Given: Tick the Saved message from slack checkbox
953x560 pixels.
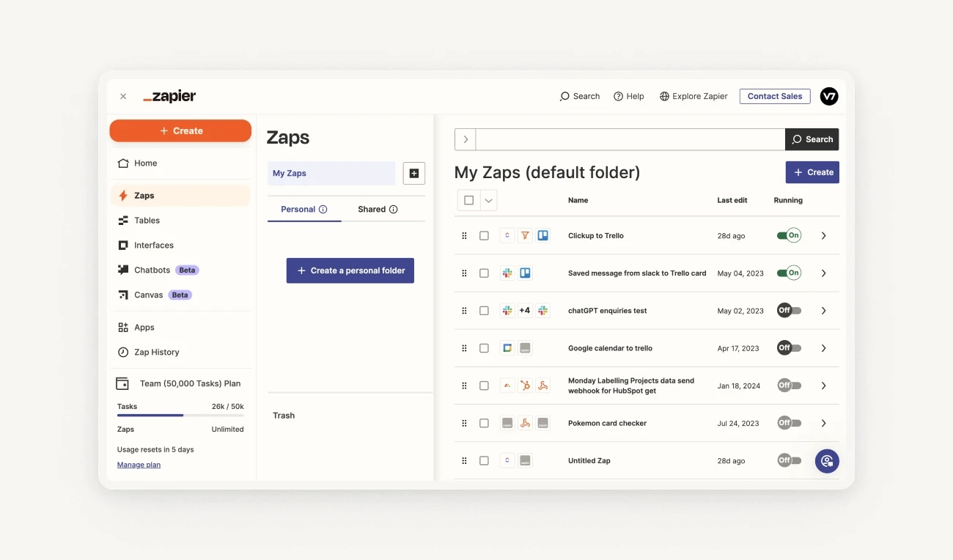Looking at the screenshot, I should tap(484, 273).
